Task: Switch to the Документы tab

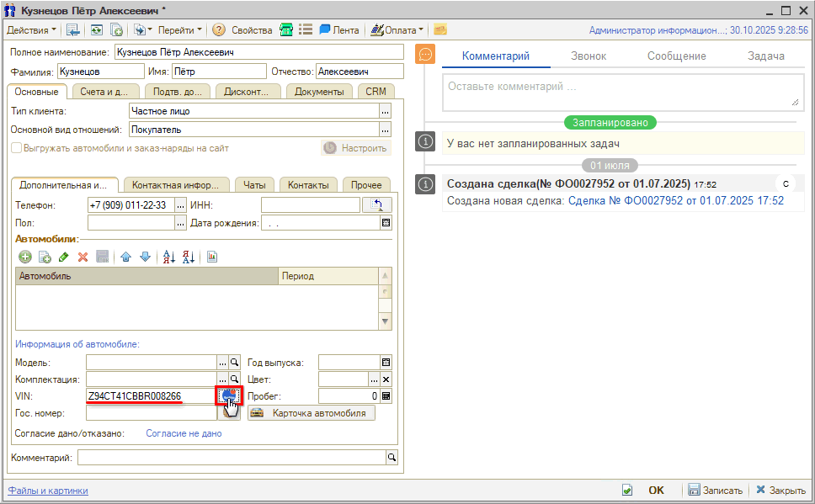Action: (x=319, y=92)
